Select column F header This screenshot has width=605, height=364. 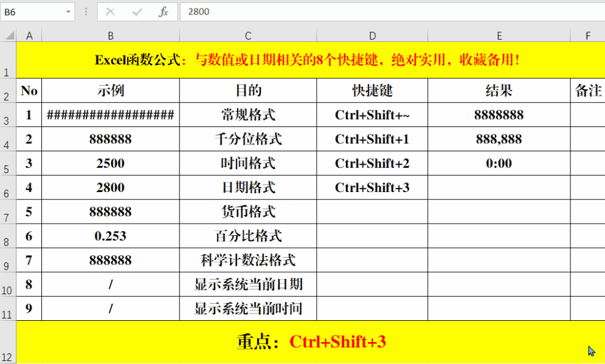click(587, 35)
